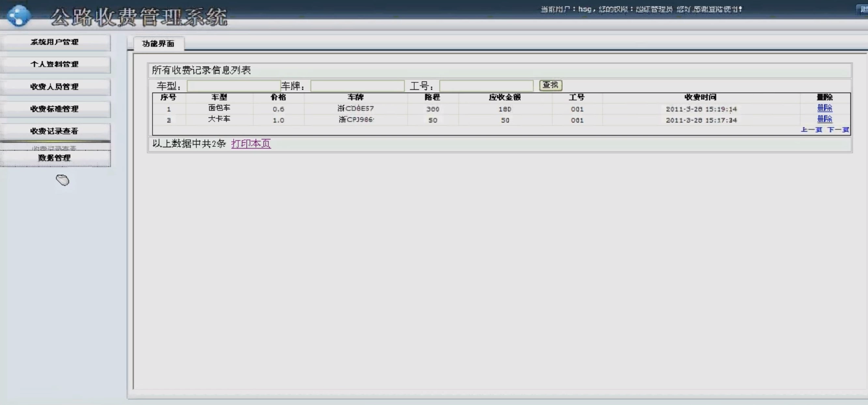Screen dimensions: 868x405
Task: Open 收费标准管理 section
Action: [55, 109]
